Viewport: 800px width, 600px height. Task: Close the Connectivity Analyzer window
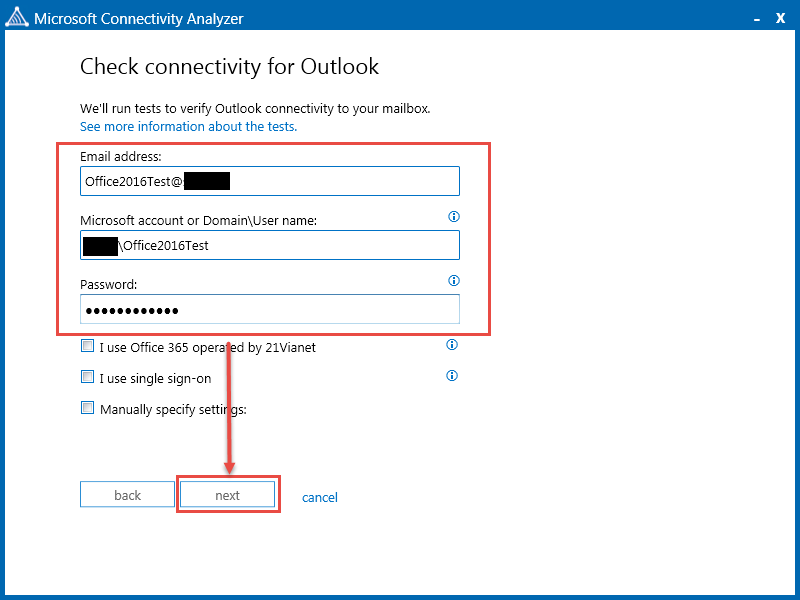point(780,18)
